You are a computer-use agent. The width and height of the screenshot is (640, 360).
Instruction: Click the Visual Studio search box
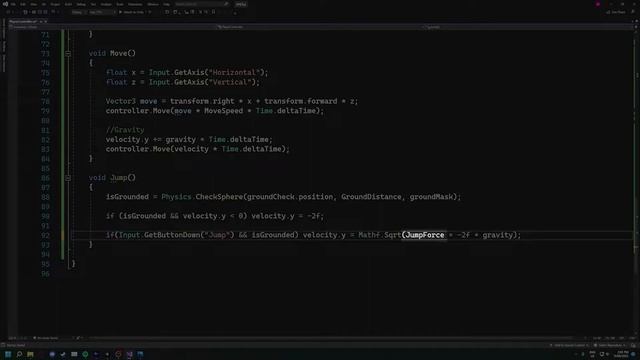click(x=202, y=4)
